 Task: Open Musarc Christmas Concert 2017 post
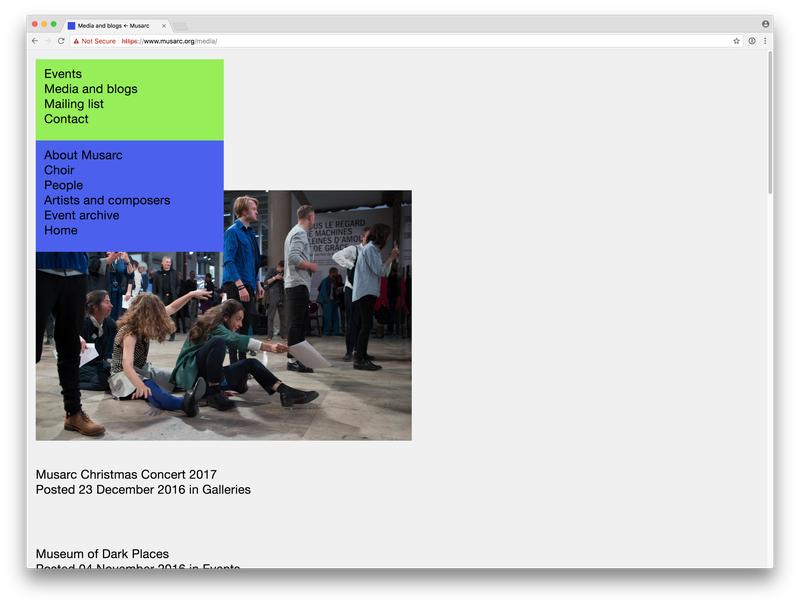tap(126, 474)
